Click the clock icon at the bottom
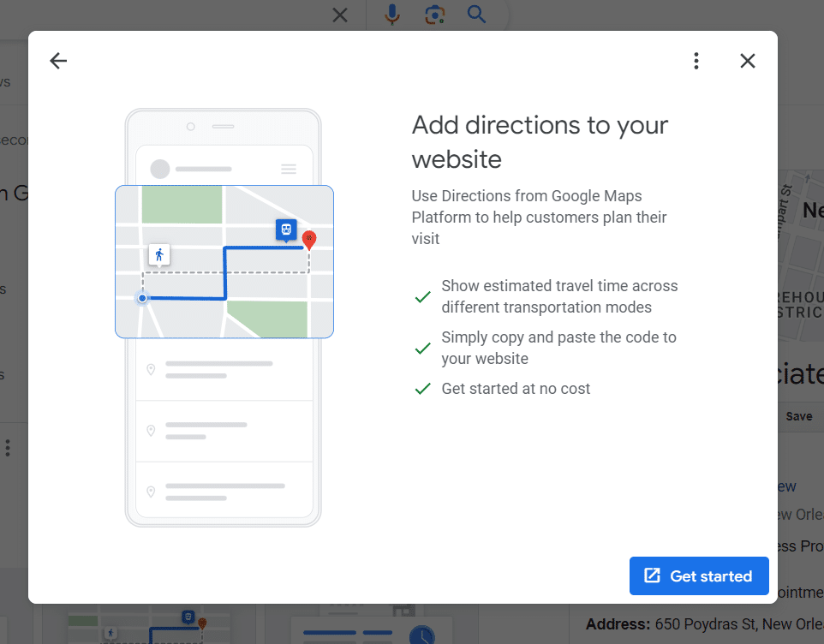This screenshot has width=824, height=644. pos(421,635)
